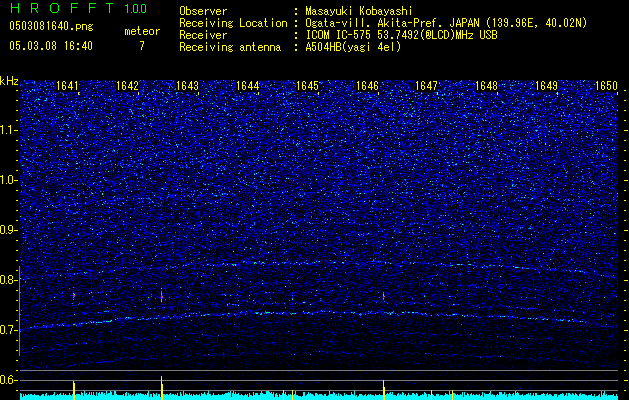Select the 1647 time label
The width and height of the screenshot is (629, 400).
427,86
